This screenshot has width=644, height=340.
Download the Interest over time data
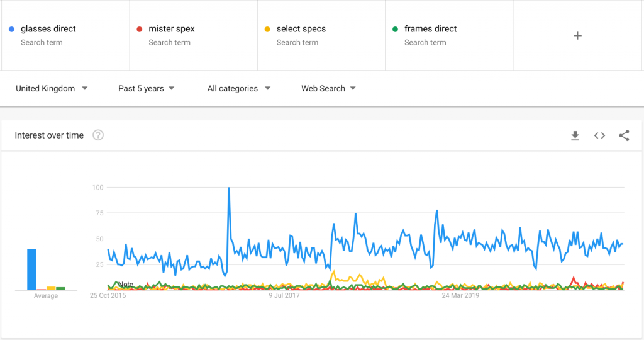click(x=575, y=135)
